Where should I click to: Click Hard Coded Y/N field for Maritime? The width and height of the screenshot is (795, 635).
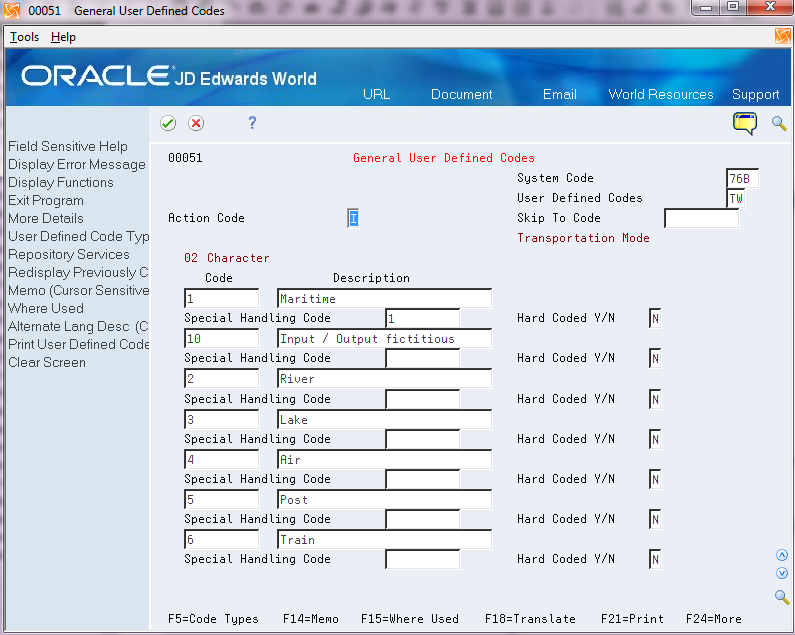655,319
